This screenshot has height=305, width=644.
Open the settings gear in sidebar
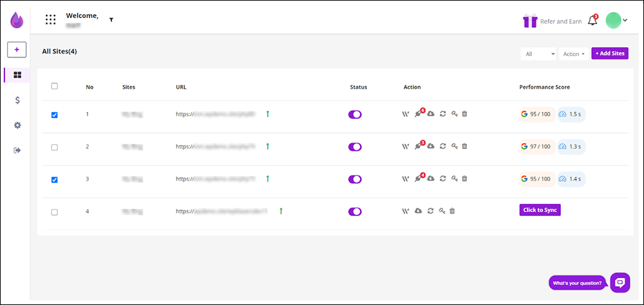(17, 125)
